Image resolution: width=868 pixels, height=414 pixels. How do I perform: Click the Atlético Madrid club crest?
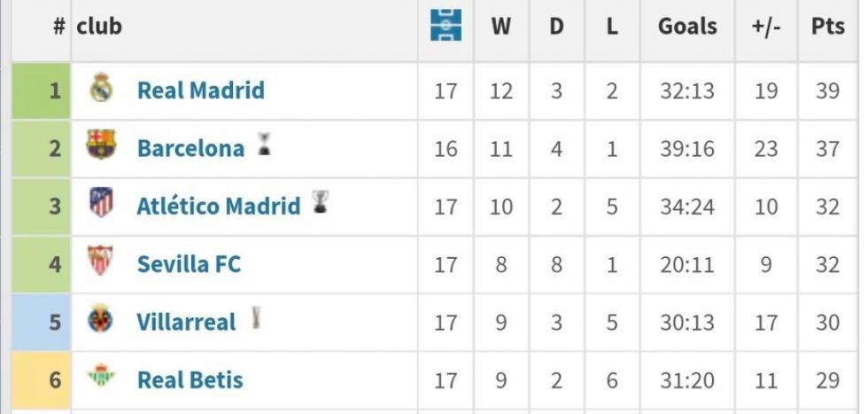(x=101, y=204)
